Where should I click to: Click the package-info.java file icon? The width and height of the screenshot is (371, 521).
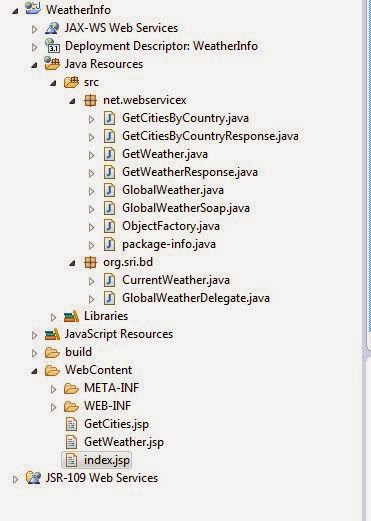tap(109, 244)
